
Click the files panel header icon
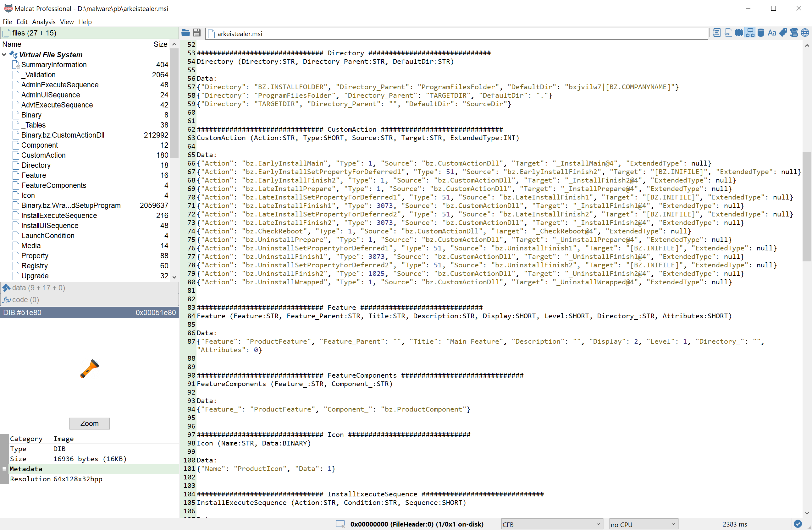point(6,33)
